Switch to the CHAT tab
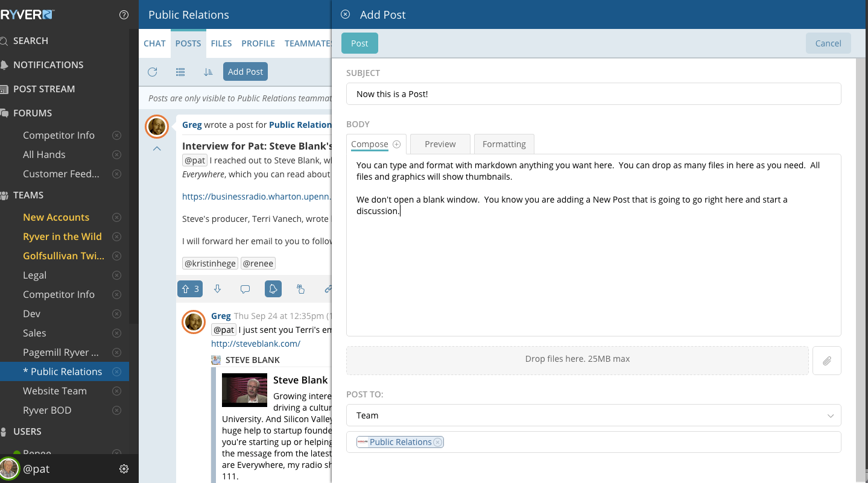868x483 pixels. (x=154, y=43)
